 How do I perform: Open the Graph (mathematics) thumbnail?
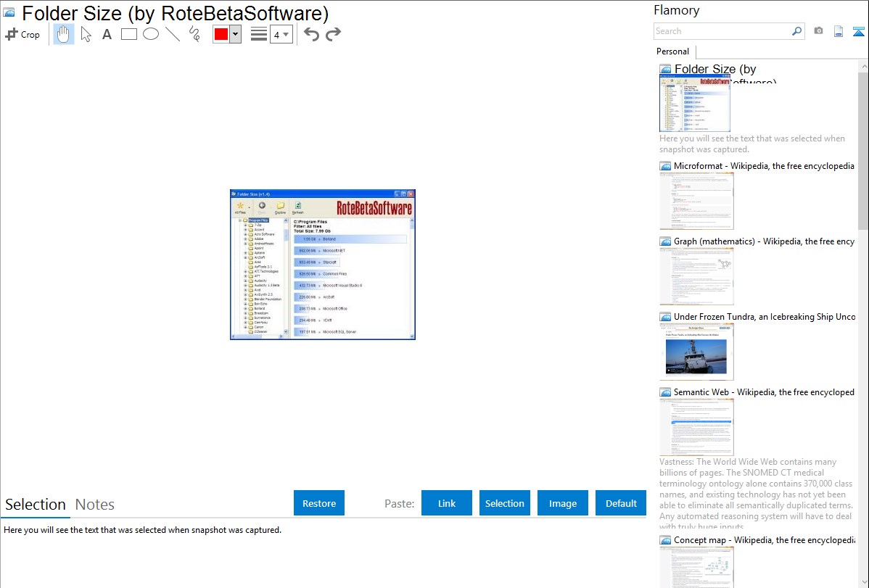696,276
